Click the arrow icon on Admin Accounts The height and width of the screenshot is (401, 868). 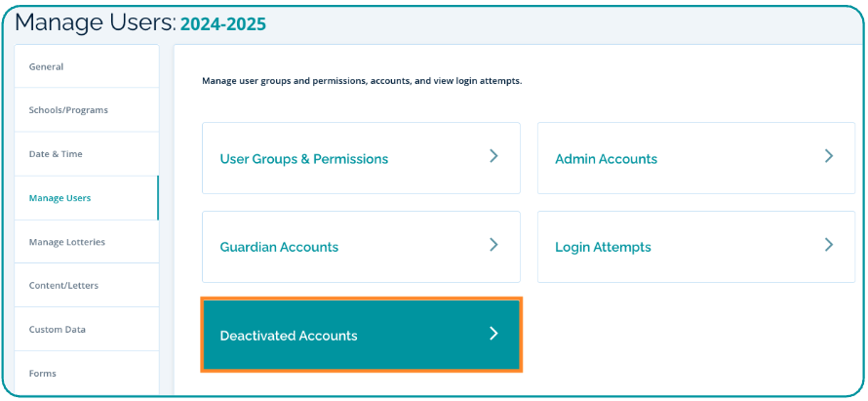tap(829, 156)
